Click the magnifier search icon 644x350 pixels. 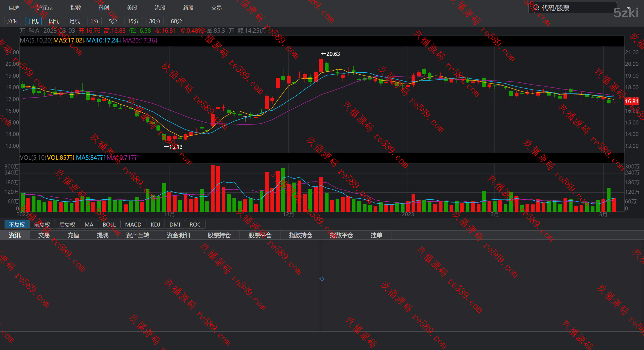pyautogui.click(x=536, y=7)
